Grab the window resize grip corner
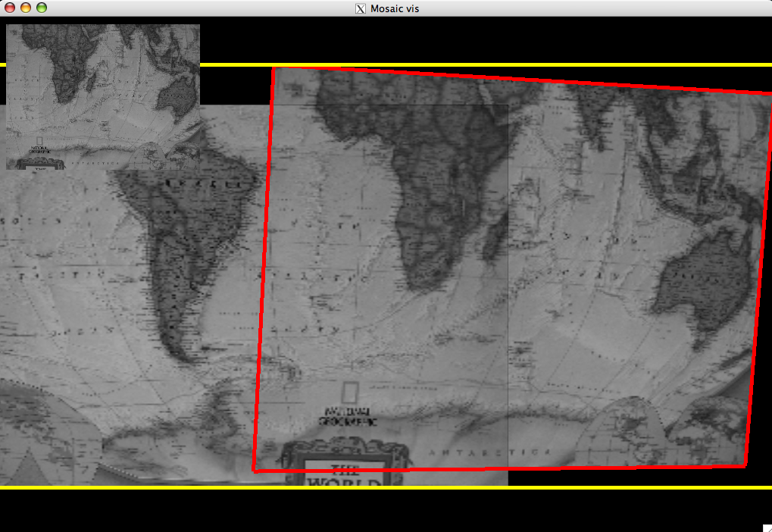The width and height of the screenshot is (772, 532). [x=766, y=527]
